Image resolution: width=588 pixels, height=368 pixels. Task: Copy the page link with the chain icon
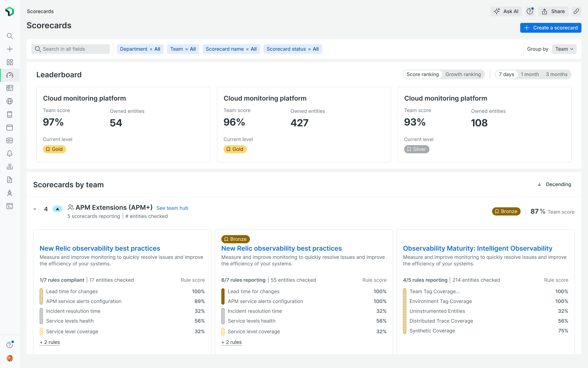pyautogui.click(x=576, y=11)
